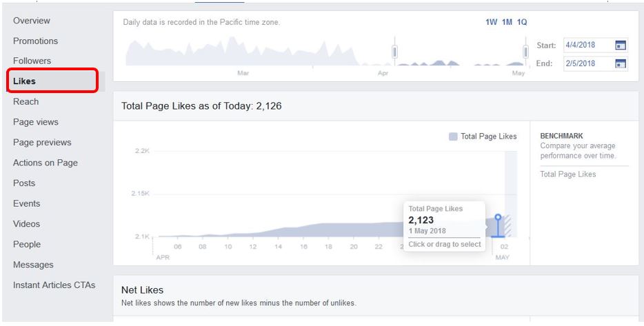The height and width of the screenshot is (326, 644).
Task: Select the 1M time range
Action: pos(507,22)
